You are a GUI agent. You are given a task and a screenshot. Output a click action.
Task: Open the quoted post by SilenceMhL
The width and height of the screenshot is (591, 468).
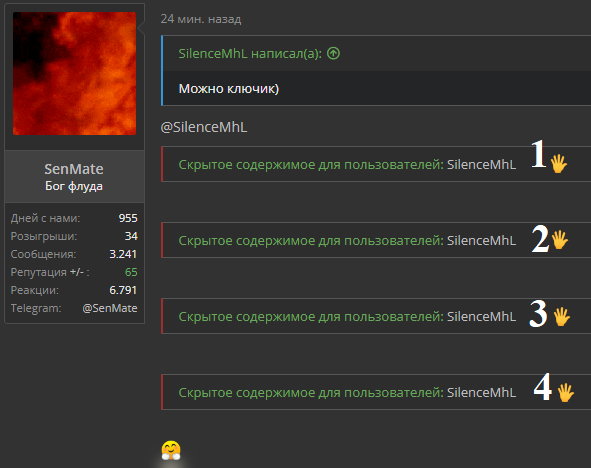coord(250,54)
